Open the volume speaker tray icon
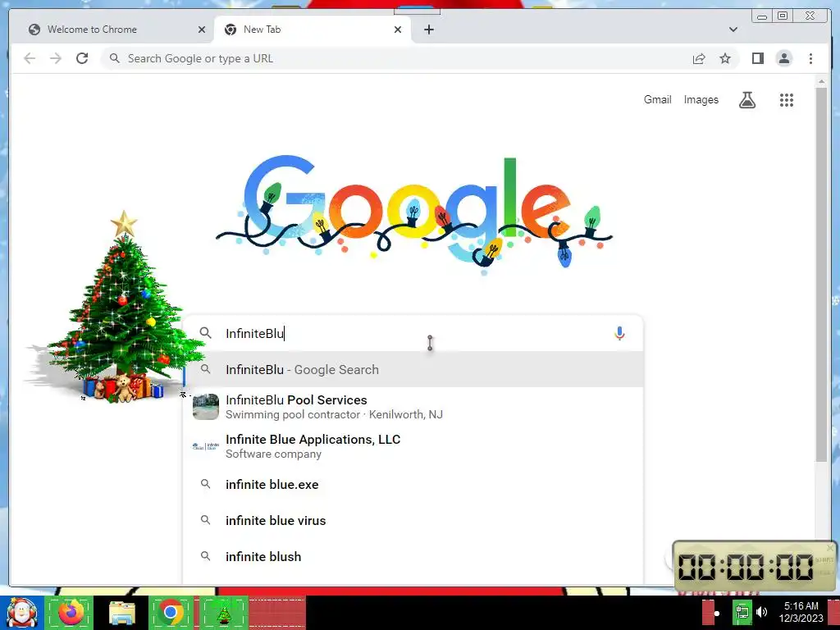 [x=762, y=612]
